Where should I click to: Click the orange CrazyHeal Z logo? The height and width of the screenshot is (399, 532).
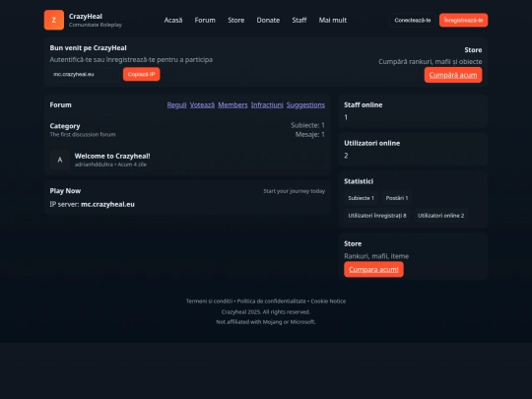(54, 20)
